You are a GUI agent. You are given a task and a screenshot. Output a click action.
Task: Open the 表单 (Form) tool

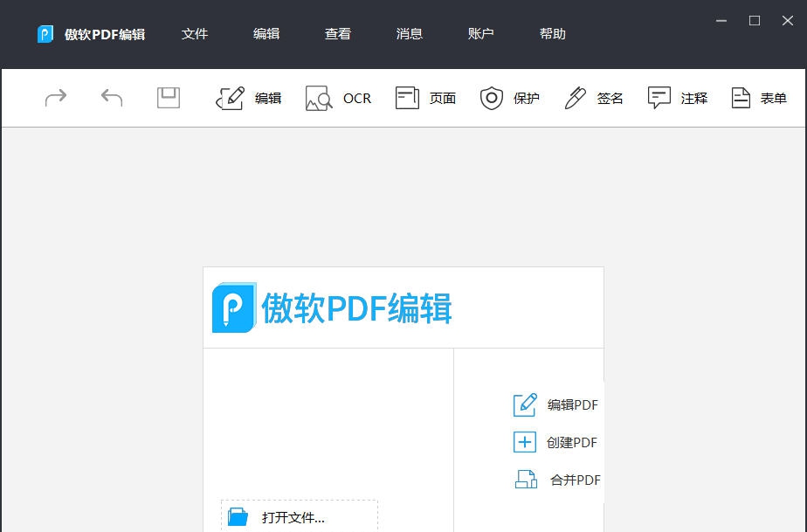coord(756,98)
